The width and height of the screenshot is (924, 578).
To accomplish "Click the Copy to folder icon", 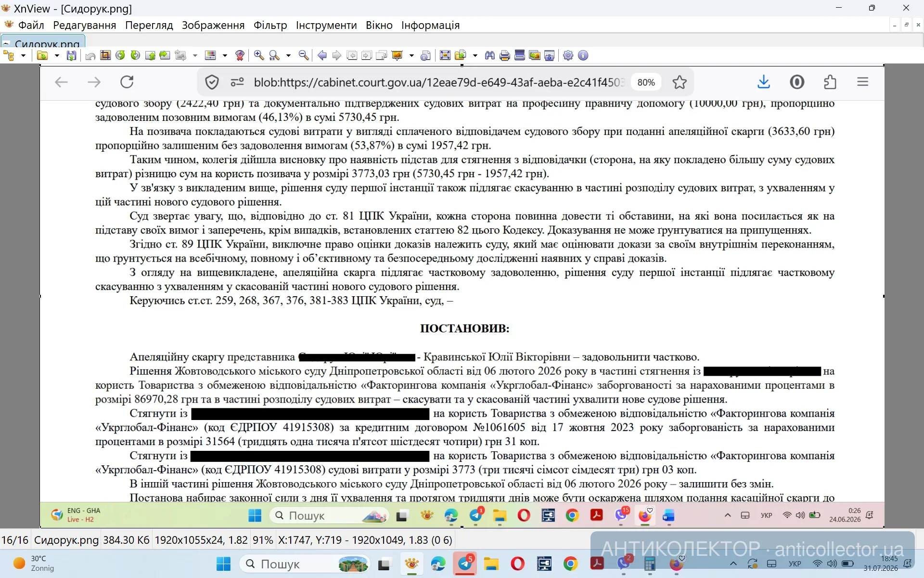I will coord(461,55).
